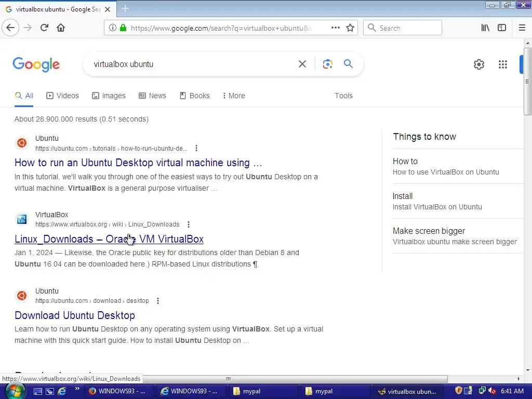This screenshot has width=532, height=399.
Task: Switch to the Videos tab
Action: [62, 96]
